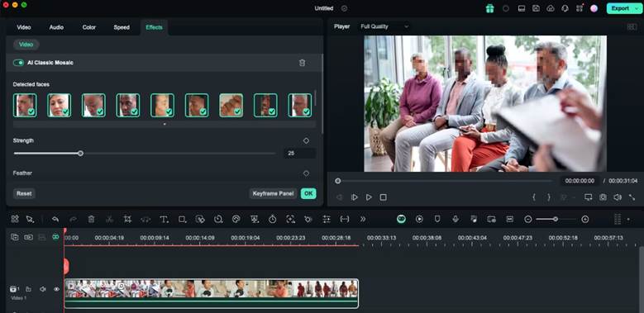Click the user avatar icon
Viewport: 644px width, 313px height.
594,8
